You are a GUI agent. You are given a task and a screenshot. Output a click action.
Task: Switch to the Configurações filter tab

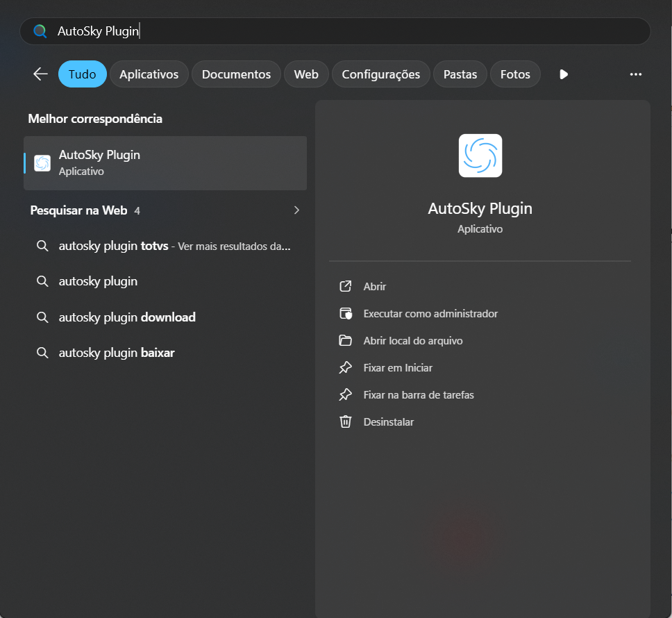tap(380, 74)
